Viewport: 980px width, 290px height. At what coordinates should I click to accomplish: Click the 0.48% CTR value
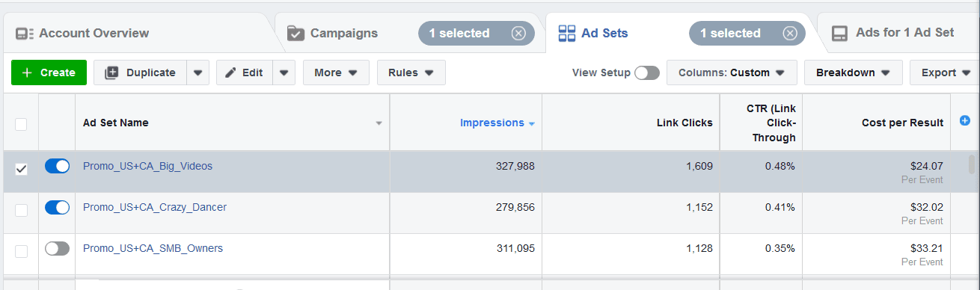(x=780, y=166)
